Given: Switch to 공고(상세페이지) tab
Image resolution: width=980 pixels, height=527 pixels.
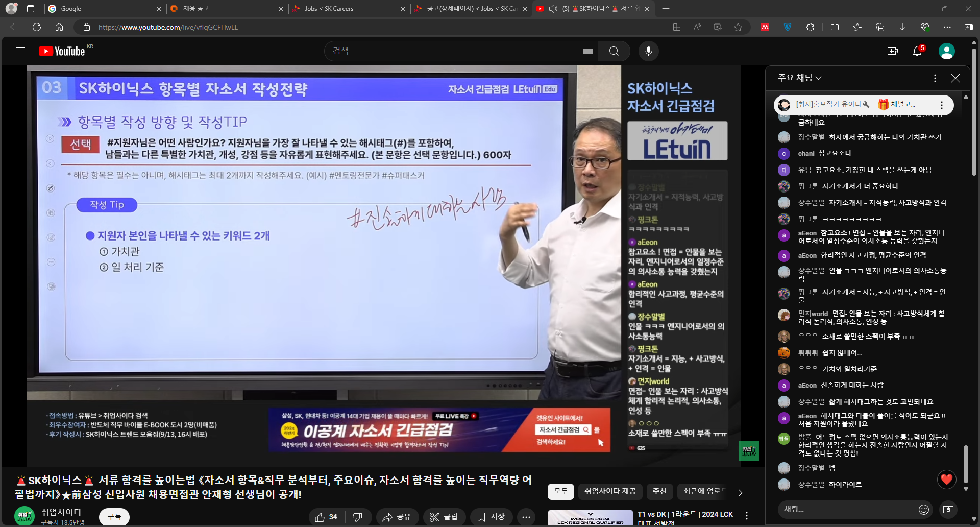Looking at the screenshot, I should click(471, 9).
